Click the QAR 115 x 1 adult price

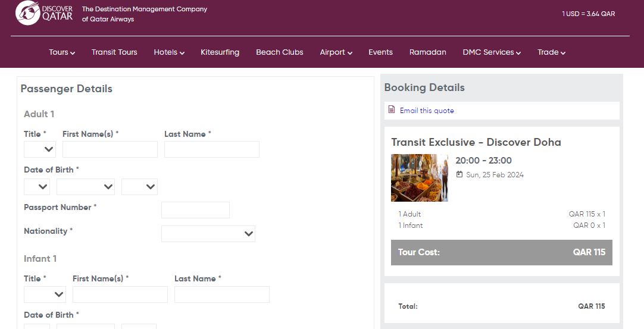587,214
